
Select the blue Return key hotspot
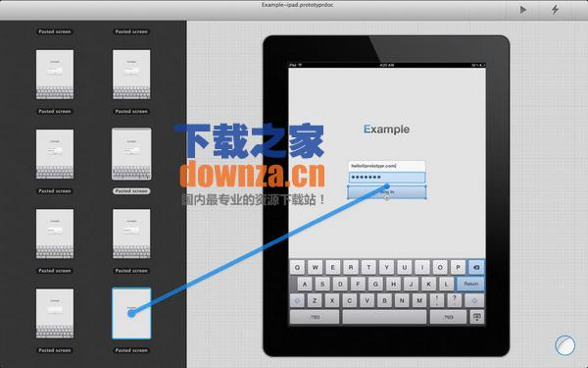tap(470, 284)
